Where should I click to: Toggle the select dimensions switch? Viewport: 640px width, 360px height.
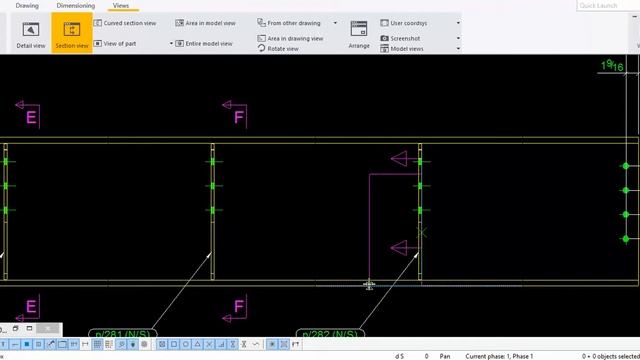click(x=74, y=344)
